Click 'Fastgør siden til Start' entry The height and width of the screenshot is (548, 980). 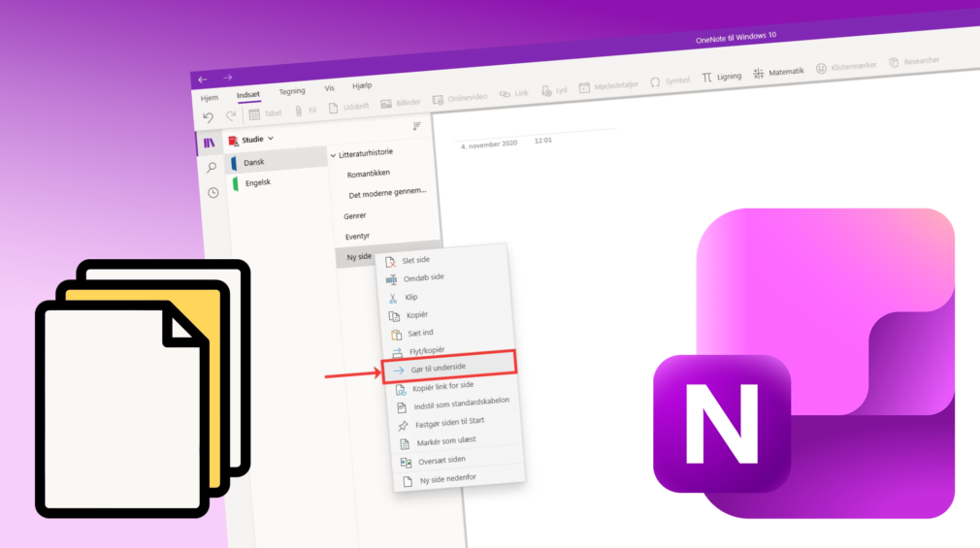(449, 422)
